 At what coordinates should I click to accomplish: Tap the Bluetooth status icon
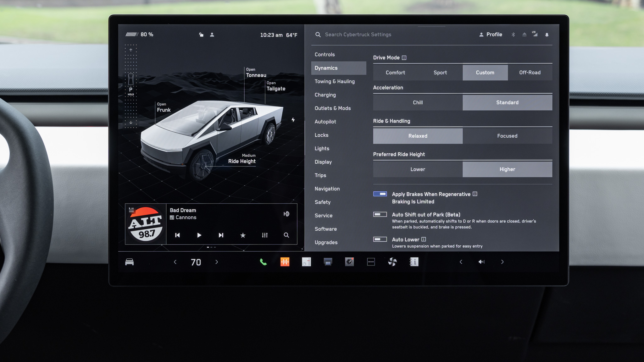click(x=513, y=35)
